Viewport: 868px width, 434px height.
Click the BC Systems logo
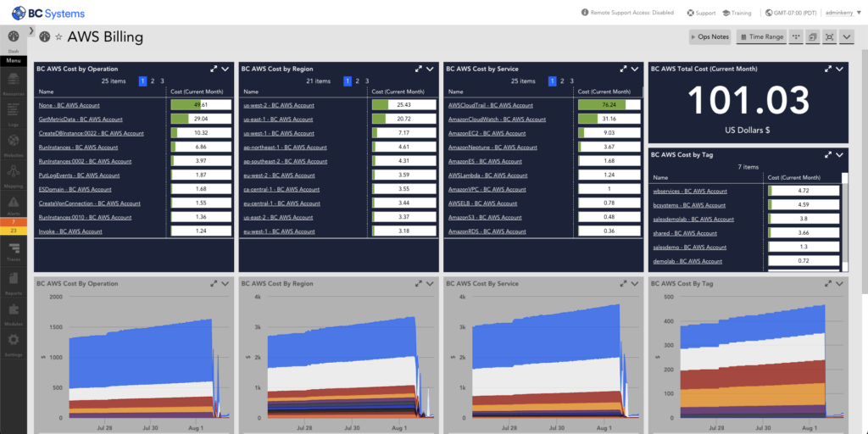coord(48,12)
